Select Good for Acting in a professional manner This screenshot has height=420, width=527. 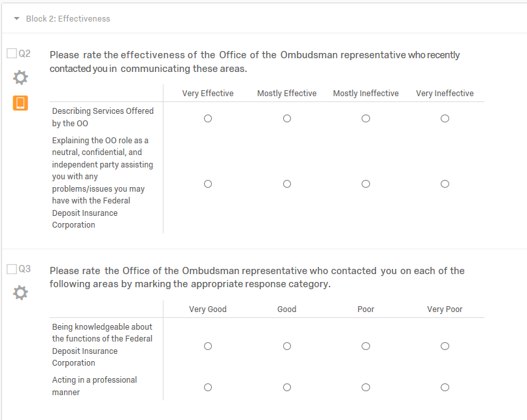(x=287, y=387)
